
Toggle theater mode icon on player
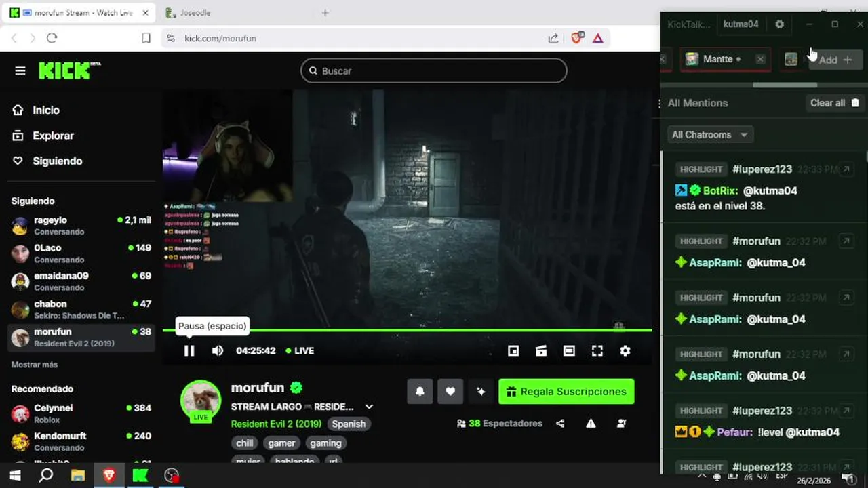click(569, 350)
